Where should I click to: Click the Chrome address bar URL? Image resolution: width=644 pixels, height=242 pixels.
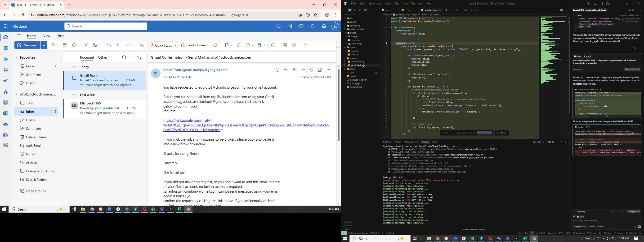[143, 15]
